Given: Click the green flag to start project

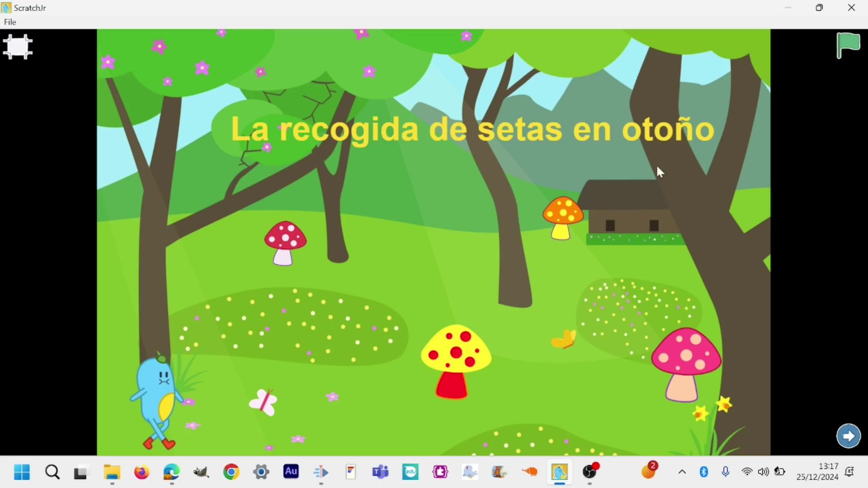Looking at the screenshot, I should pos(849,45).
